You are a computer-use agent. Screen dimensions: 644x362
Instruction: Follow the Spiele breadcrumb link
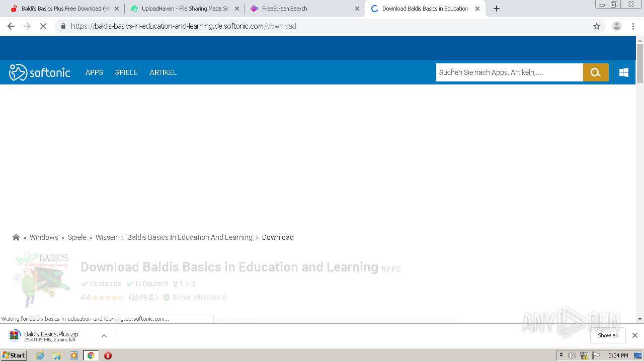tap(77, 237)
